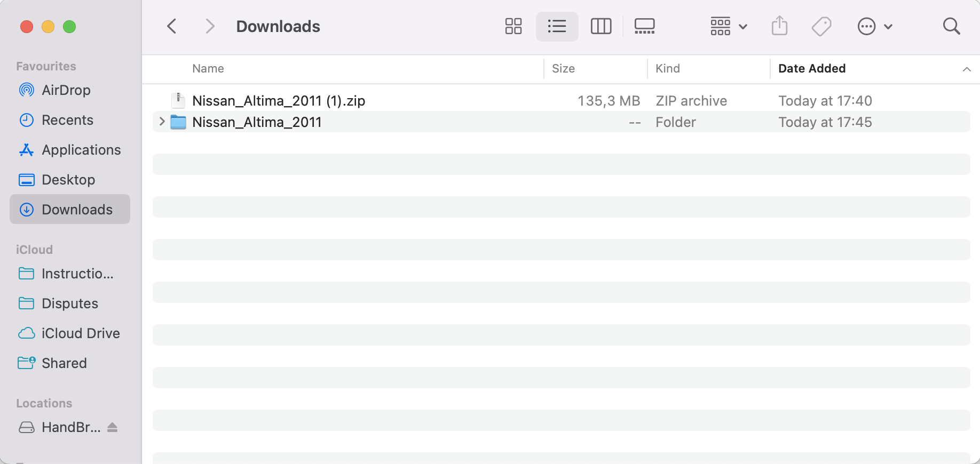980x464 pixels.
Task: Sort by the Date Added column header
Action: 812,68
